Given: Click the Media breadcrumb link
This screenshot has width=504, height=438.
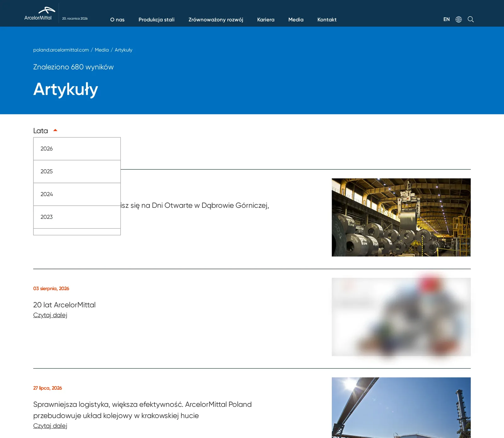Looking at the screenshot, I should (102, 50).
